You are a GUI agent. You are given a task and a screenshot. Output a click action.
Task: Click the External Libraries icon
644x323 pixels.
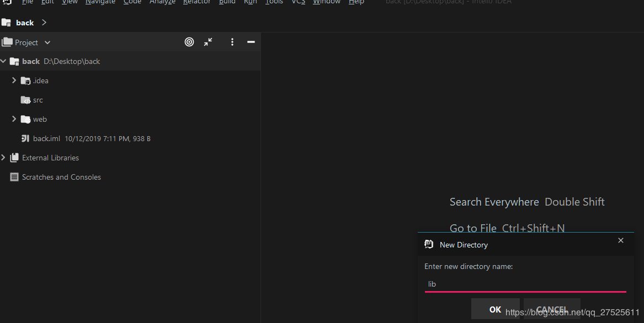pyautogui.click(x=14, y=158)
